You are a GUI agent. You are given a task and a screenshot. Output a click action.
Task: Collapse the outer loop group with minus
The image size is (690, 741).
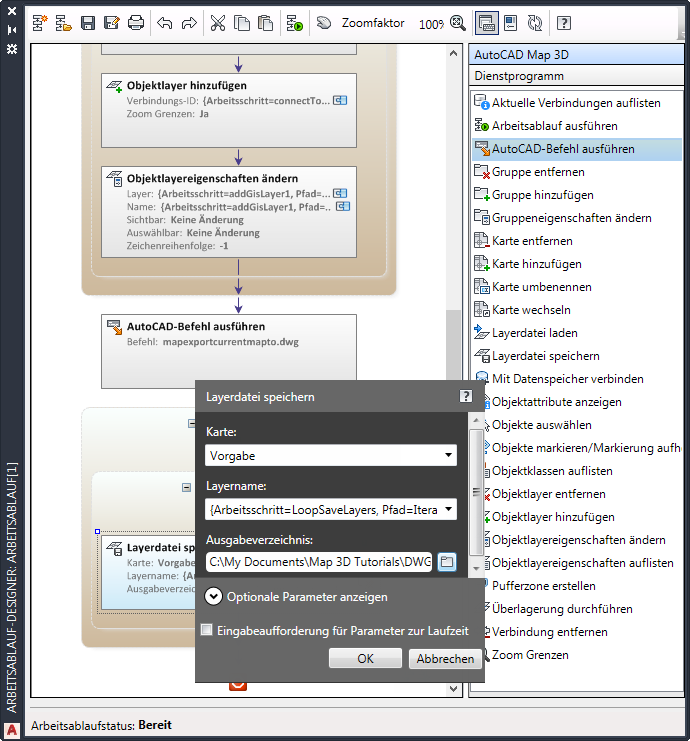pos(191,423)
